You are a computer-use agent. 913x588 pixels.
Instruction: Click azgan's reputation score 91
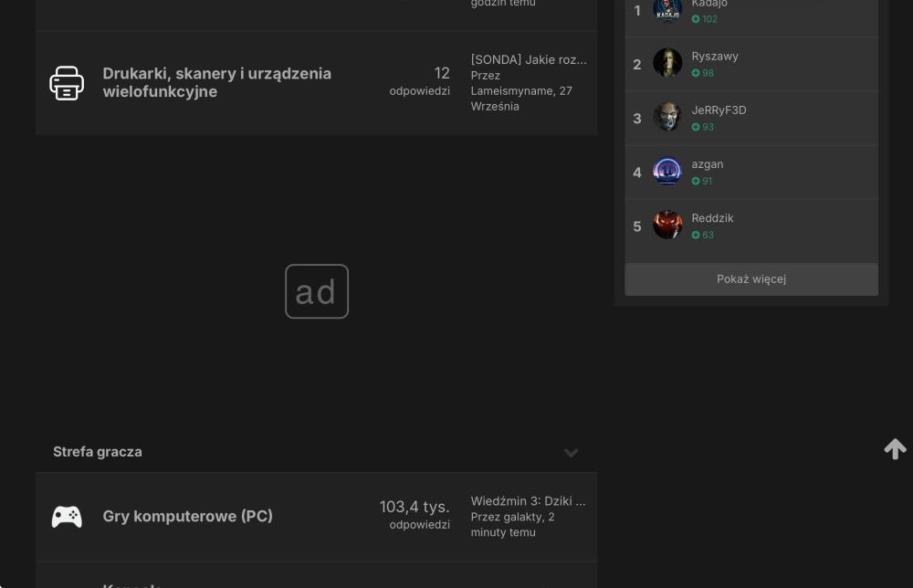pyautogui.click(x=701, y=181)
